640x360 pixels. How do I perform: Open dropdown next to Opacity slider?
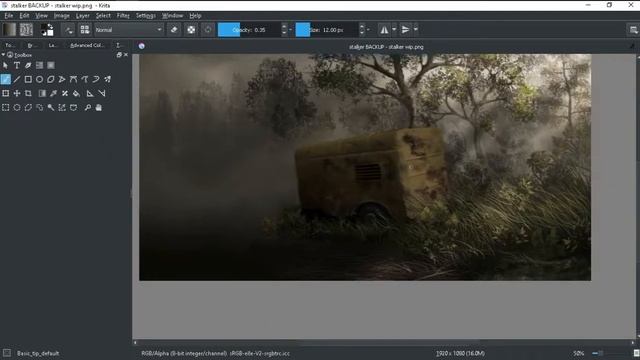pos(291,30)
